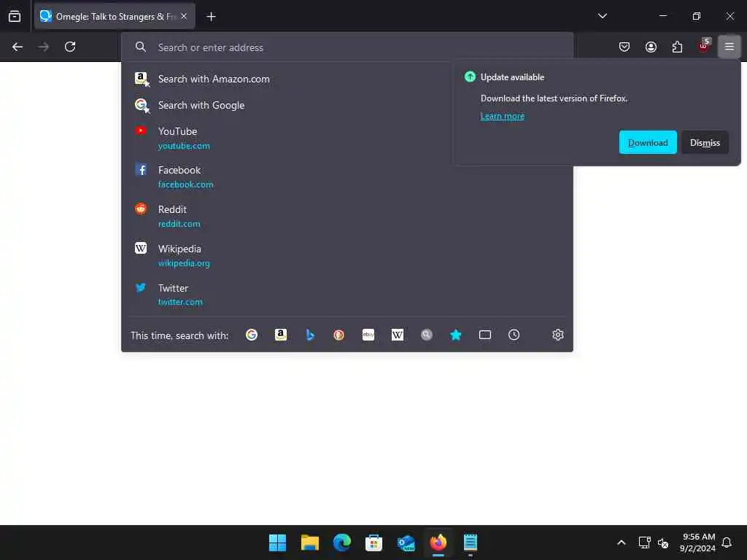The image size is (747, 560).
Task: Search this time with Google icon
Action: 252,335
